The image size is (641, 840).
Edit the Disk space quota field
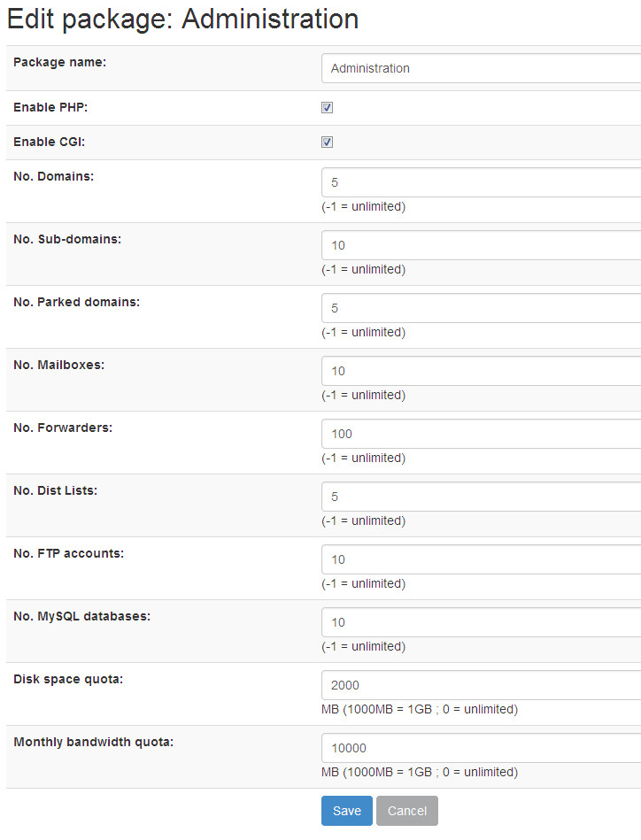click(482, 684)
